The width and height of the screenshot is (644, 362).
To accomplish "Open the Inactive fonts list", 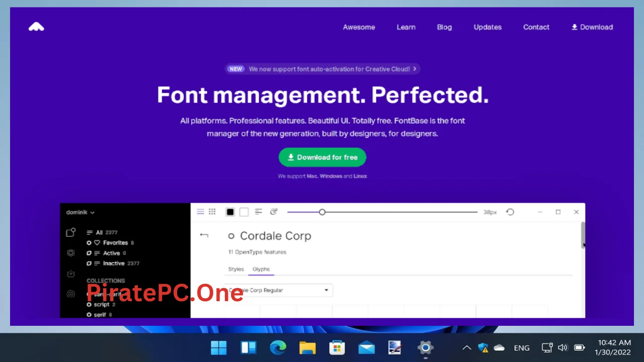I will [x=117, y=263].
